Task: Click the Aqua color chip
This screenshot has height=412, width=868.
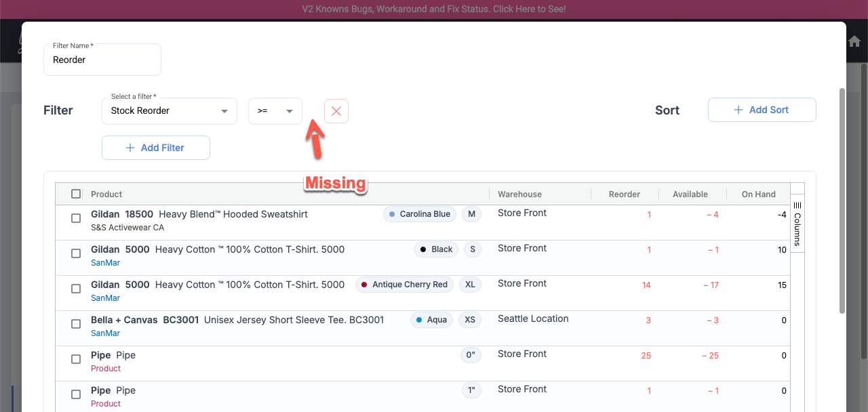Action: coord(431,320)
